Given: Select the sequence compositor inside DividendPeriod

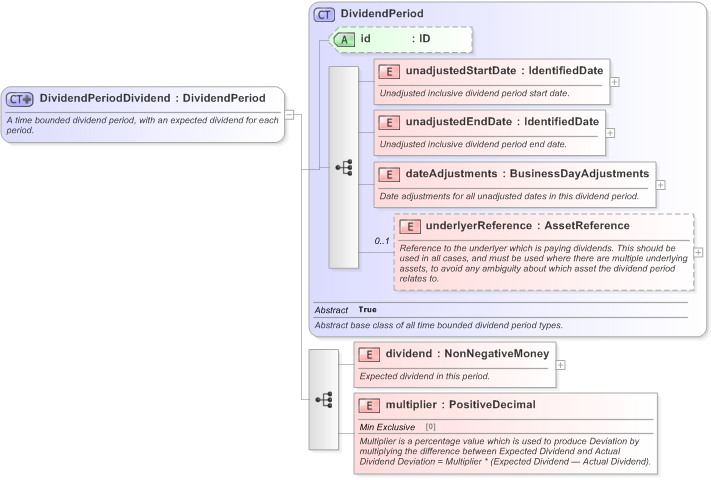Looking at the screenshot, I should [344, 167].
